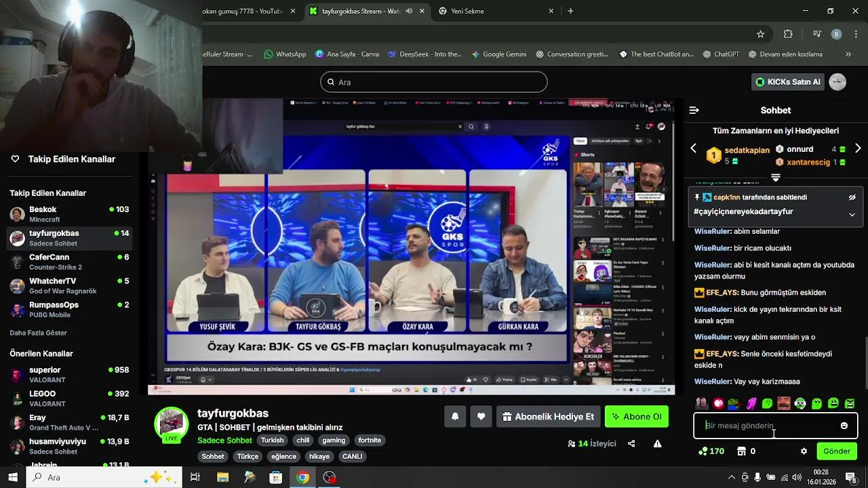Insert the Pepe frog emote
This screenshot has height=488, width=868.
734,404
